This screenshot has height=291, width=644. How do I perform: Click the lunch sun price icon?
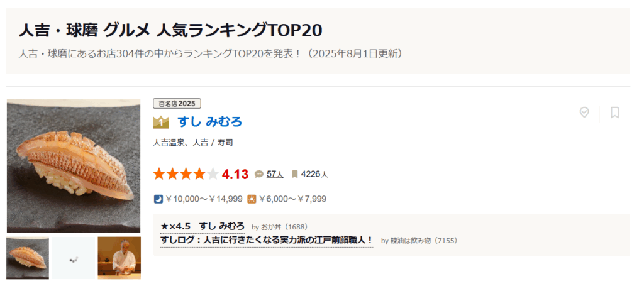click(252, 199)
